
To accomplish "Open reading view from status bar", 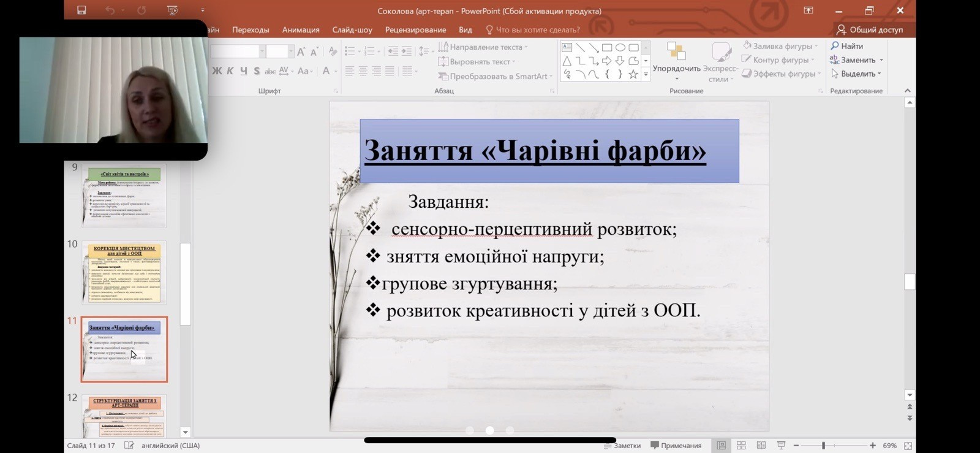I will (x=761, y=446).
